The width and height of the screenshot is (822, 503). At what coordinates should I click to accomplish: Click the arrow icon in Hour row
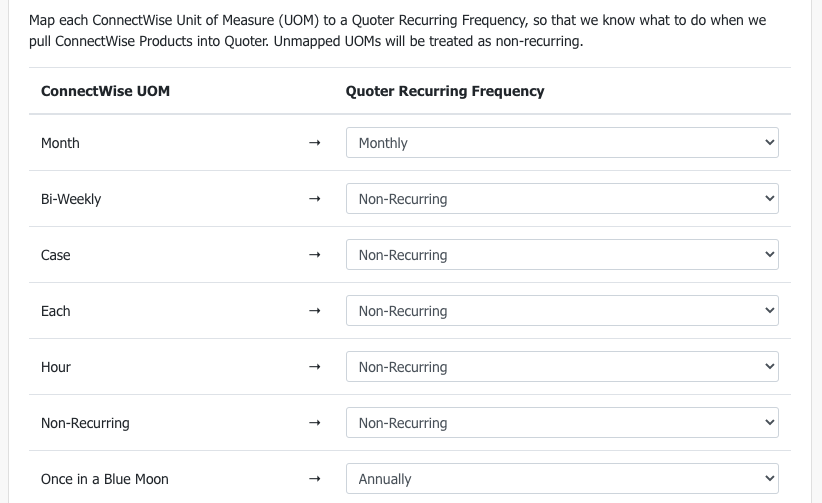click(315, 367)
